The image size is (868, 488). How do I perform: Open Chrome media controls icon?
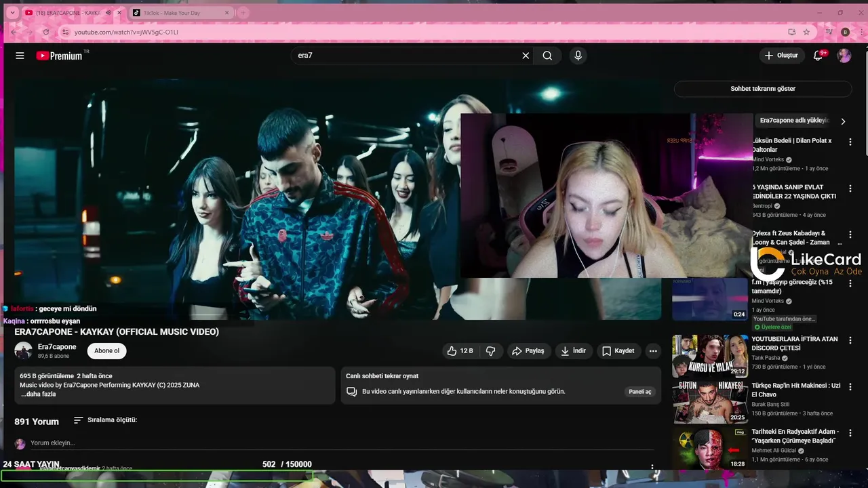(829, 32)
